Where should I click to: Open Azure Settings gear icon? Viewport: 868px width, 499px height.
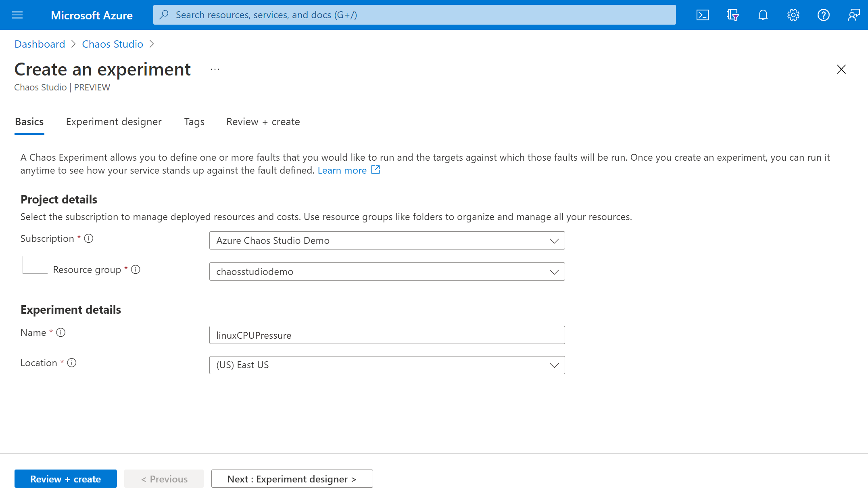click(793, 14)
